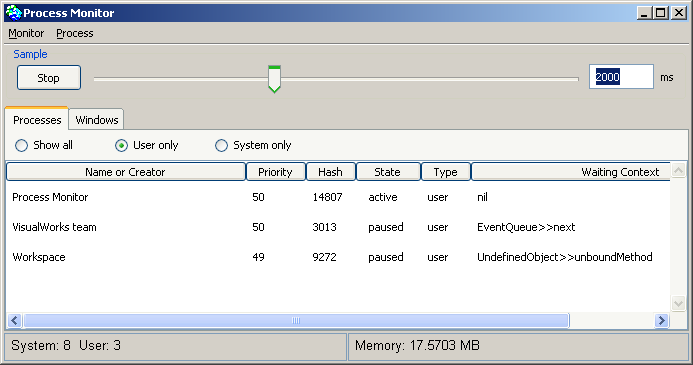Open the Process menu
Viewport: 693px width, 365px height.
point(75,33)
